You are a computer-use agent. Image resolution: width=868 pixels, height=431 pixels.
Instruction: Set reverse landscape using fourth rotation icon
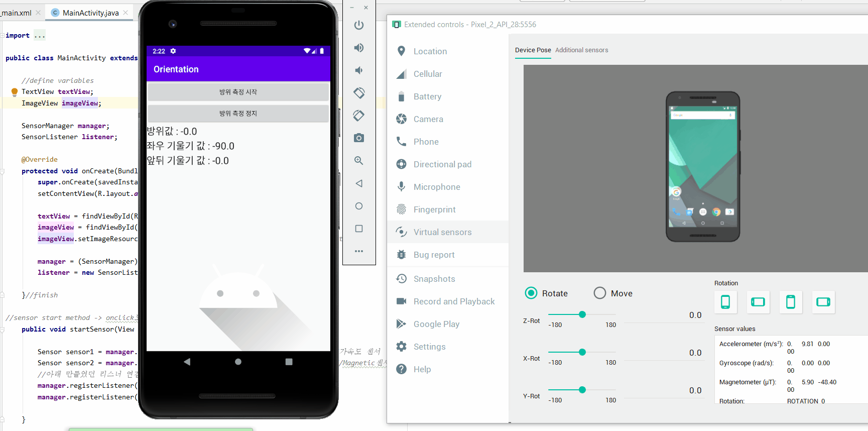pos(823,302)
